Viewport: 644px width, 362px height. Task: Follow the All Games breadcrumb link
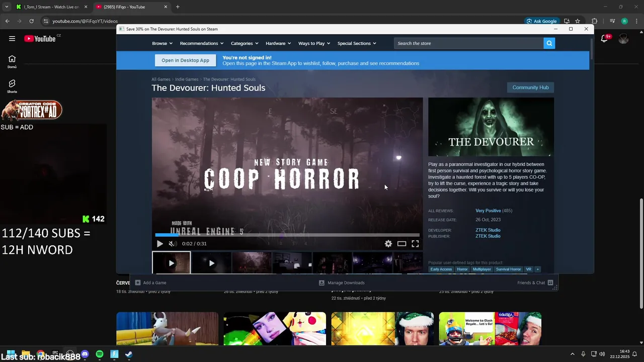pyautogui.click(x=161, y=79)
